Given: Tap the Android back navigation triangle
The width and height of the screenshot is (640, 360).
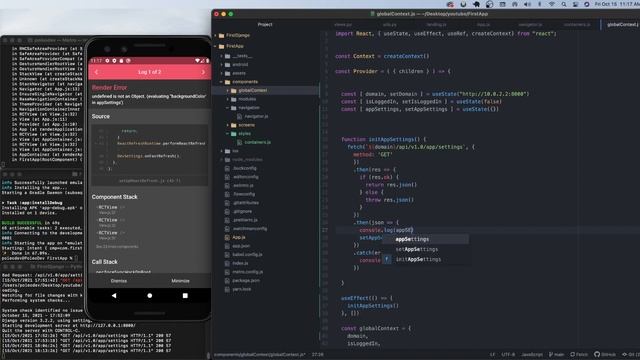Looking at the screenshot, I should coord(114,296).
